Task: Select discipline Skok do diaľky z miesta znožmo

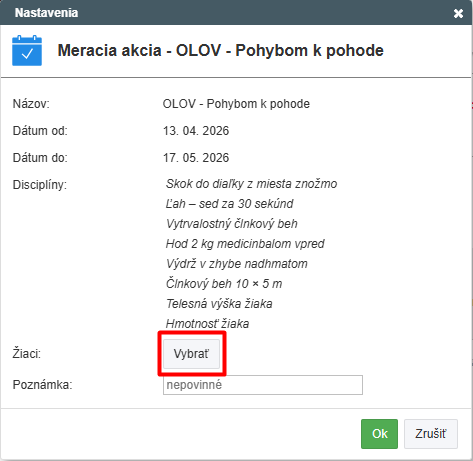Action: [251, 184]
